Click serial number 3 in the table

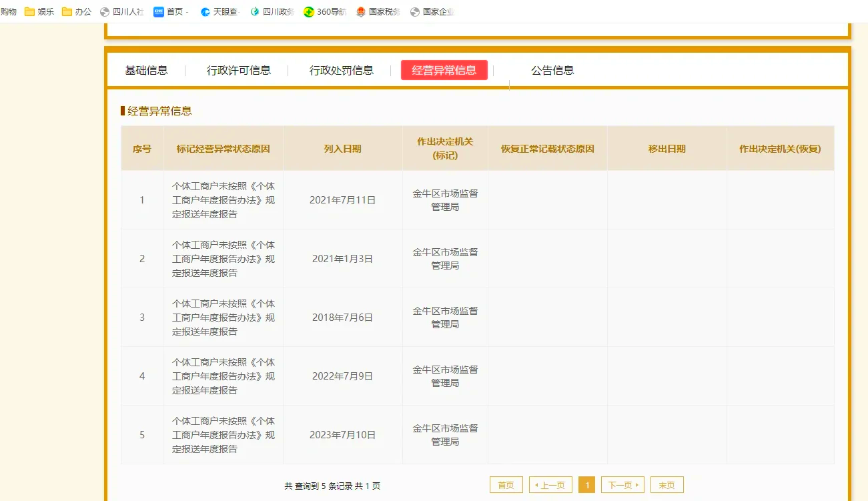(x=142, y=318)
